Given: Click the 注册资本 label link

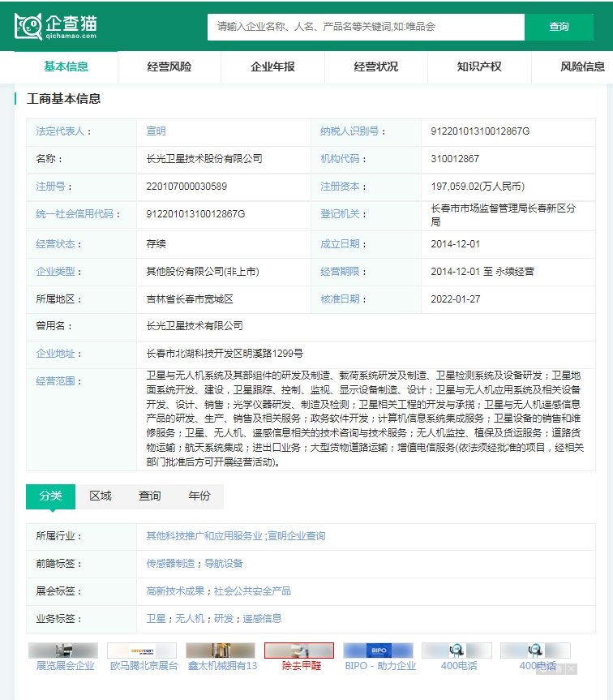Looking at the screenshot, I should [x=340, y=187].
